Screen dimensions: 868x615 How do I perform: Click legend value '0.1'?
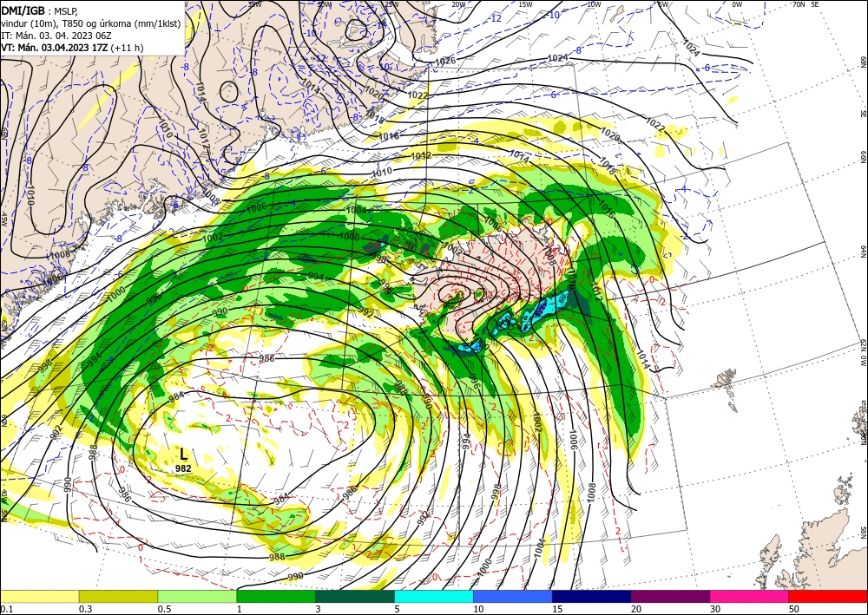pos(5,609)
